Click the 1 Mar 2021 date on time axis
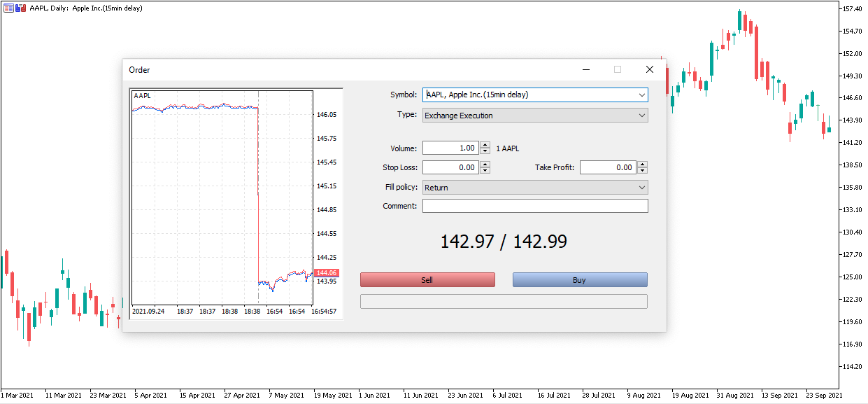 17,395
